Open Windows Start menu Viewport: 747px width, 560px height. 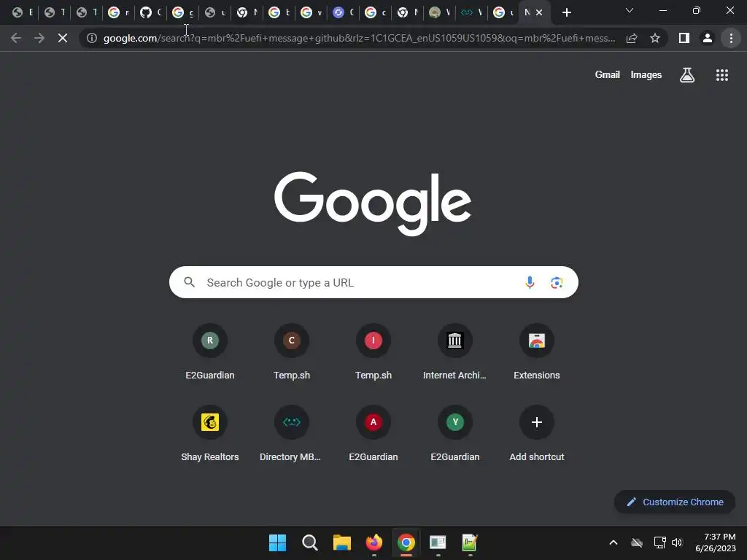277,542
